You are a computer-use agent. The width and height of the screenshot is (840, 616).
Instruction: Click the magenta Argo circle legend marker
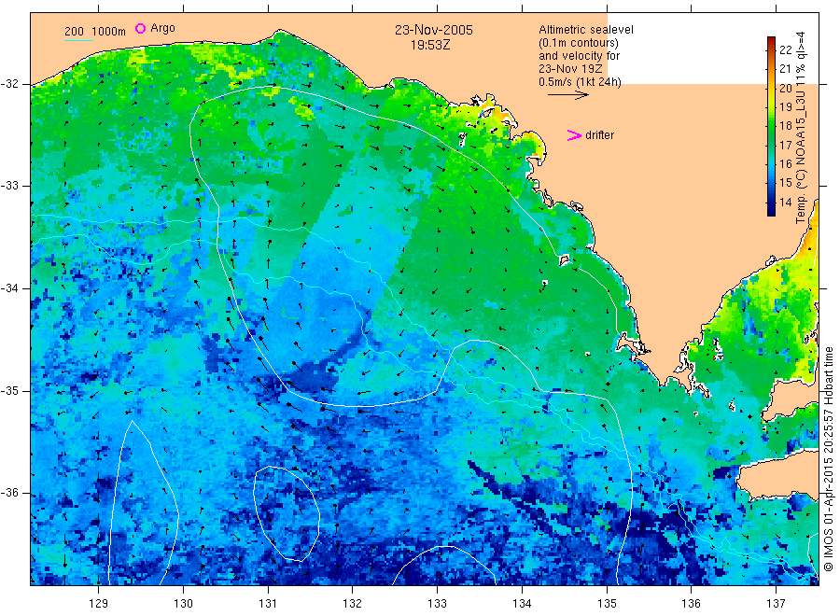coord(140,28)
